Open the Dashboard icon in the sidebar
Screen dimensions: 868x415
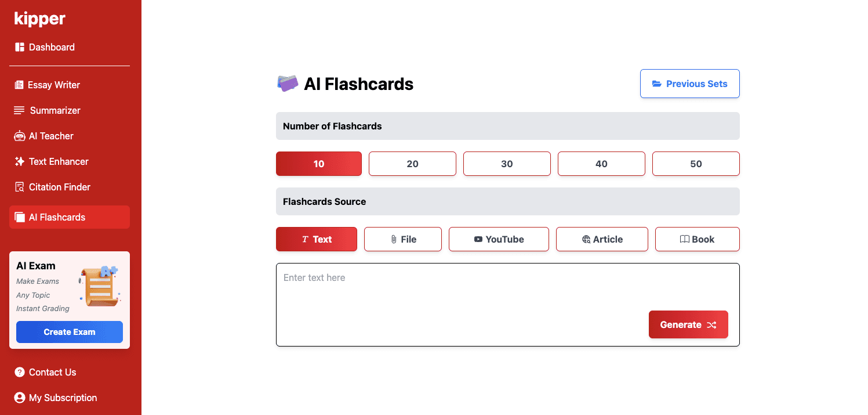20,47
